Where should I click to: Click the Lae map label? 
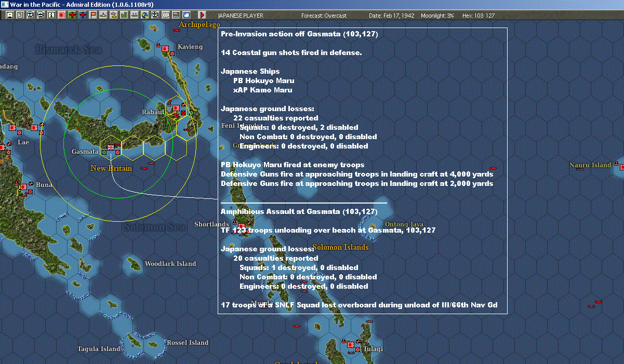pyautogui.click(x=23, y=142)
